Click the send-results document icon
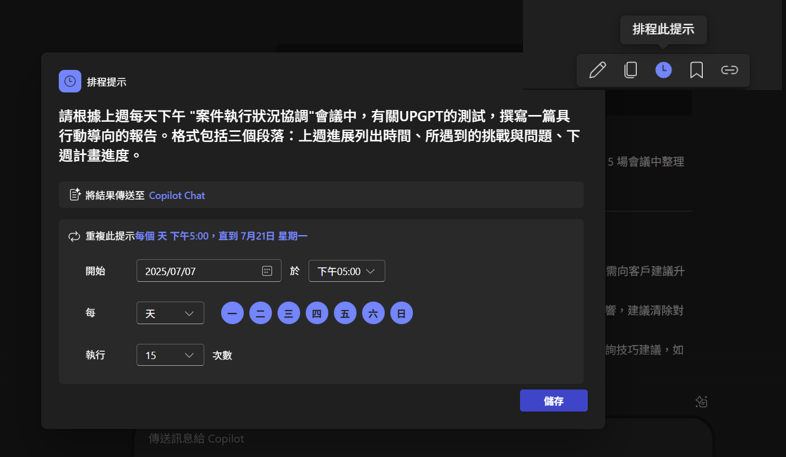This screenshot has width=786, height=457. pos(75,194)
